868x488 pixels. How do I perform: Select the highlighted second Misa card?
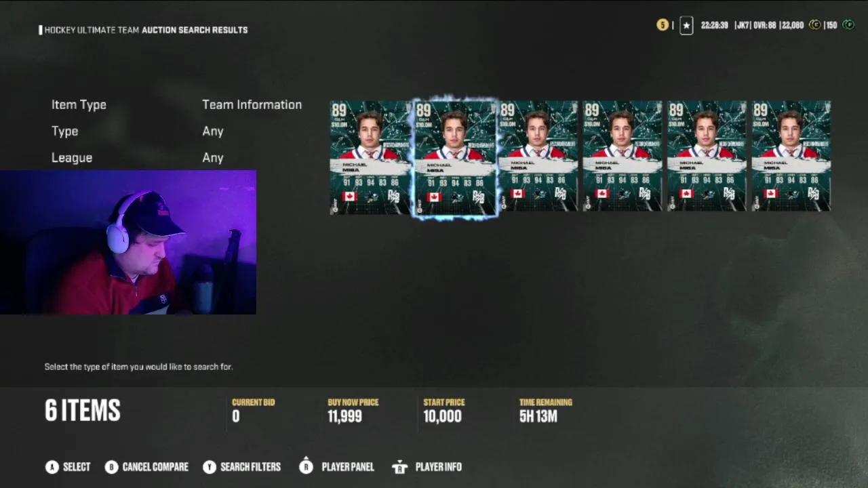(455, 157)
